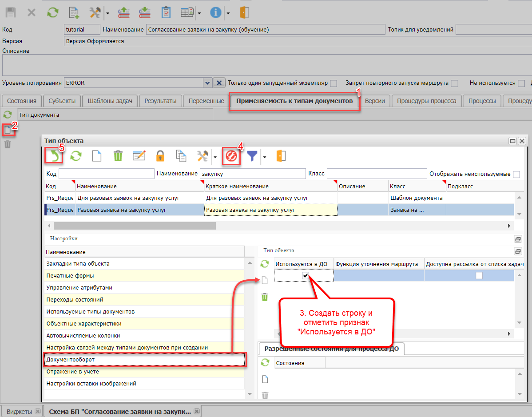Image resolution: width=532 pixels, height=417 pixels.
Task: Click the red circular icon marked 4
Action: [x=231, y=156]
